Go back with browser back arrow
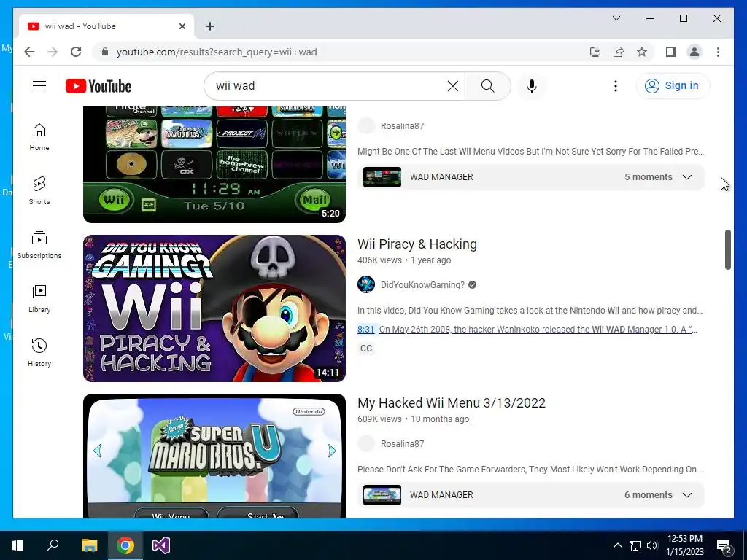The image size is (747, 560). click(x=29, y=52)
